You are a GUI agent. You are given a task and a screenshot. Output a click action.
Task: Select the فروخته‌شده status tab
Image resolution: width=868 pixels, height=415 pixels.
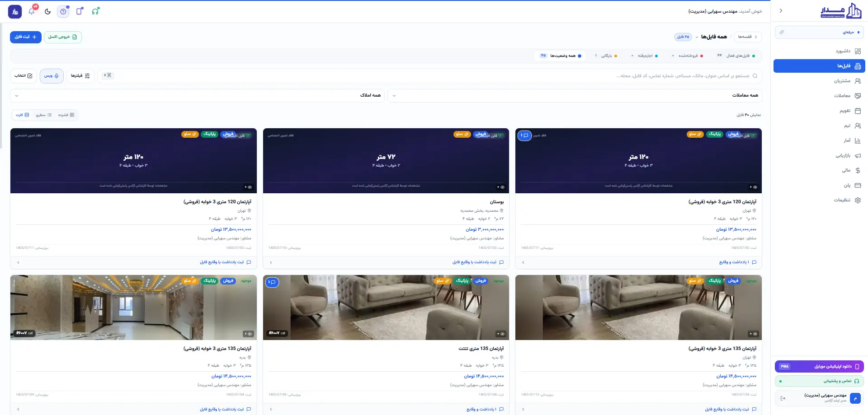[x=688, y=56]
